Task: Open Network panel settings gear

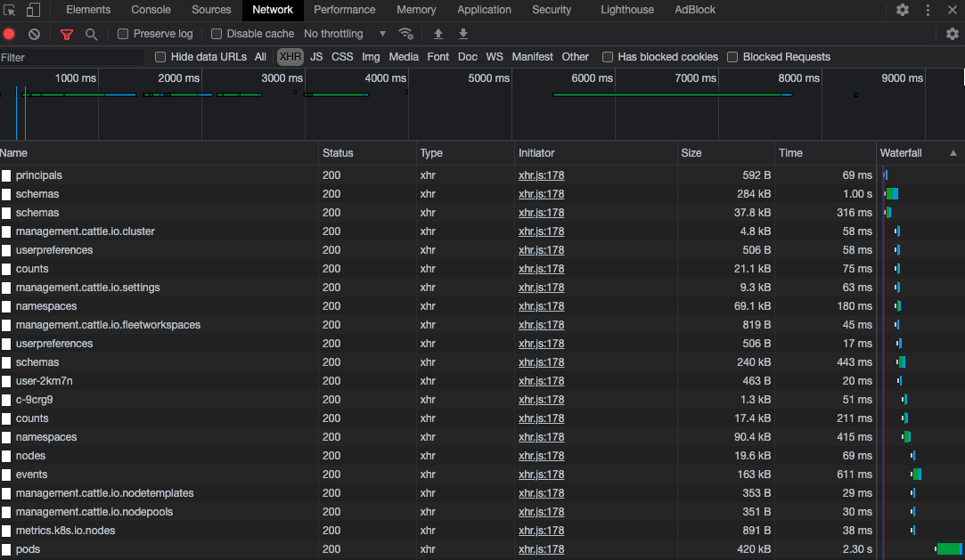Action: pyautogui.click(x=952, y=34)
